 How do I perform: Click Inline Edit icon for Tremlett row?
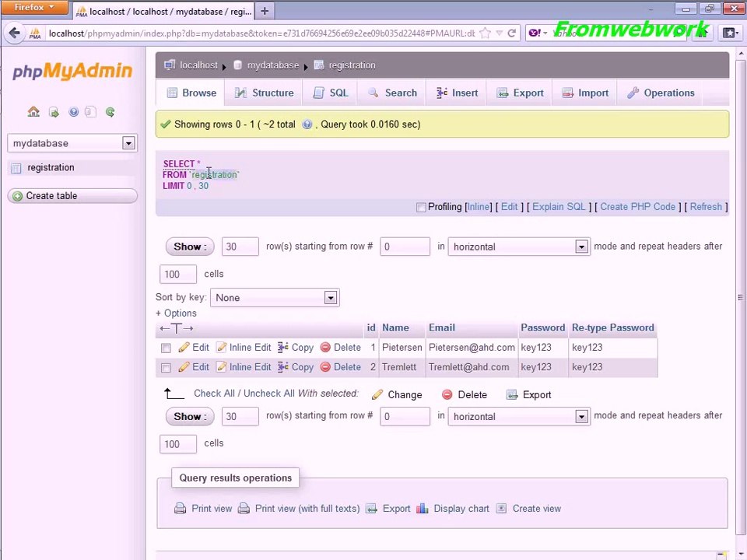(x=221, y=367)
